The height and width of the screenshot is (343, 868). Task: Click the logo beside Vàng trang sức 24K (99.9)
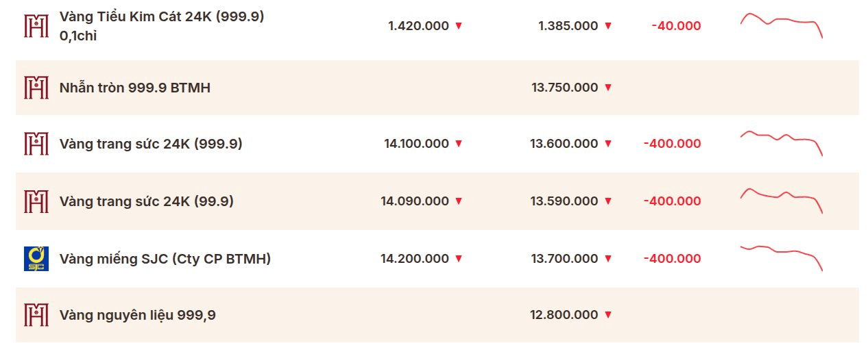click(36, 201)
